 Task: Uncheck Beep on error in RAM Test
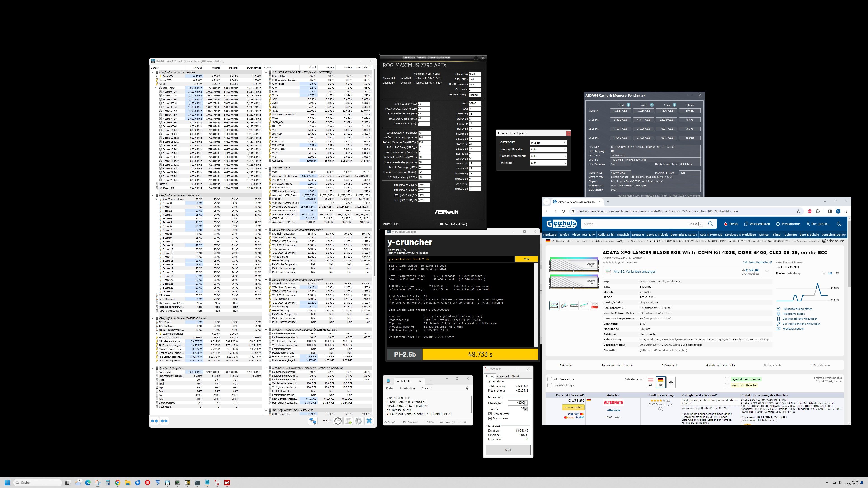pos(490,414)
